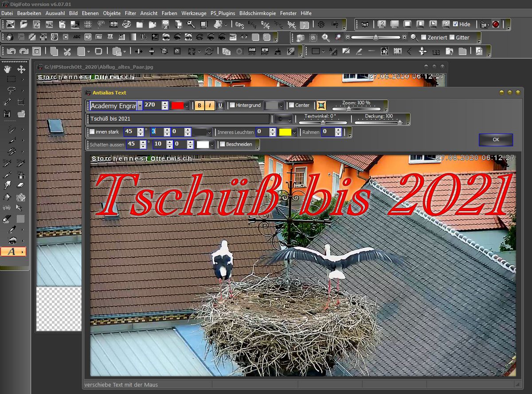Pick the Eraser tool
Viewport: 532px width, 394px height.
[x=21, y=185]
